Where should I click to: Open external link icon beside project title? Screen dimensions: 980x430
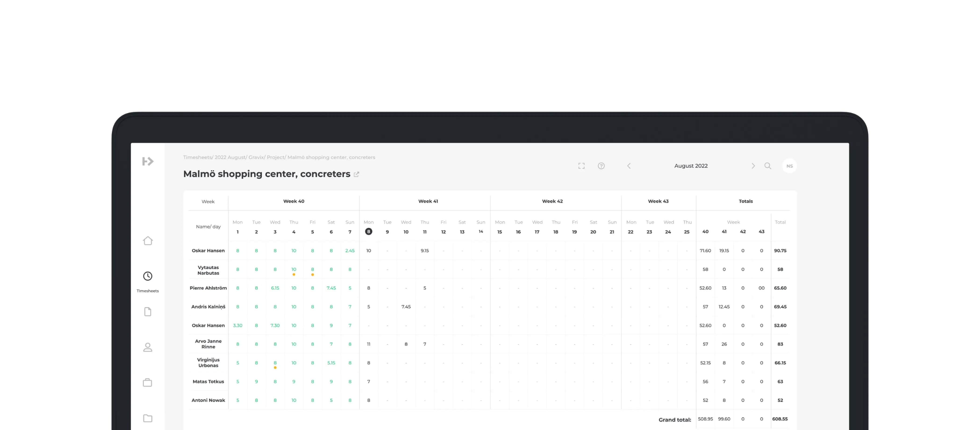pyautogui.click(x=357, y=174)
